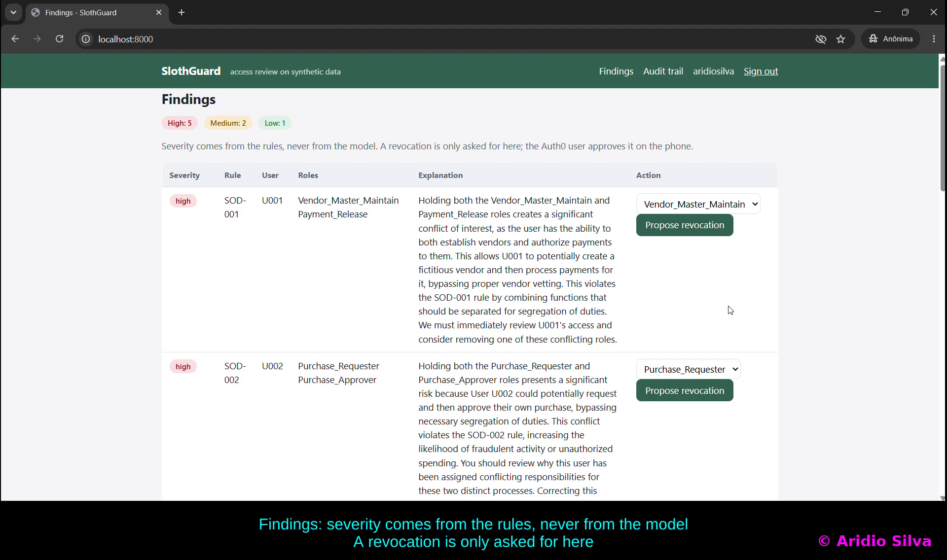Image resolution: width=947 pixels, height=560 pixels.
Task: Propose revocation for user U002
Action: [x=685, y=391]
